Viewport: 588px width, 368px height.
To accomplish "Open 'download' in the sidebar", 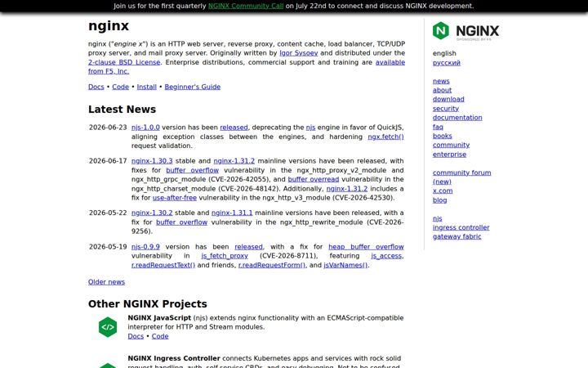I will 448,99.
